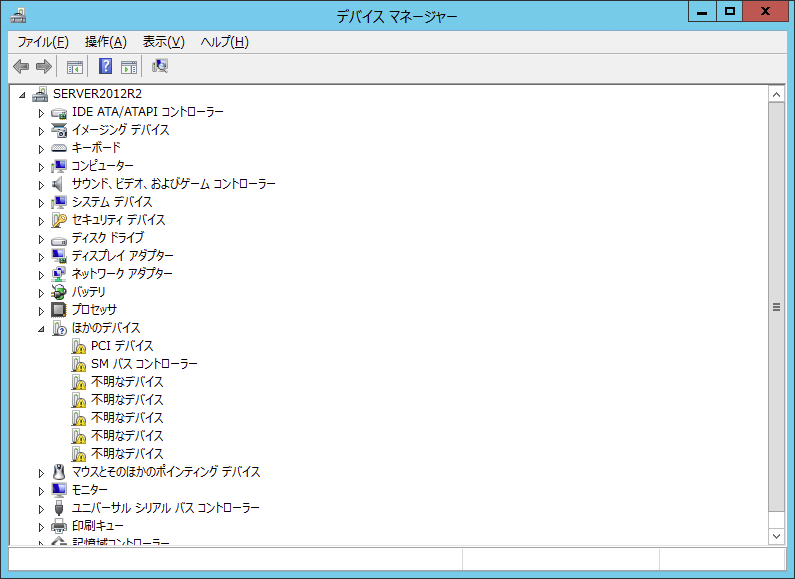Click the バッテリ battery icon
The width and height of the screenshot is (795, 579).
tap(59, 292)
